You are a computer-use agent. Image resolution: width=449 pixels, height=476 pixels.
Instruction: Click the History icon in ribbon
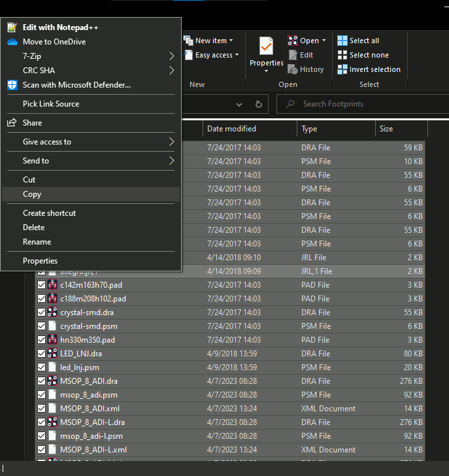[293, 69]
